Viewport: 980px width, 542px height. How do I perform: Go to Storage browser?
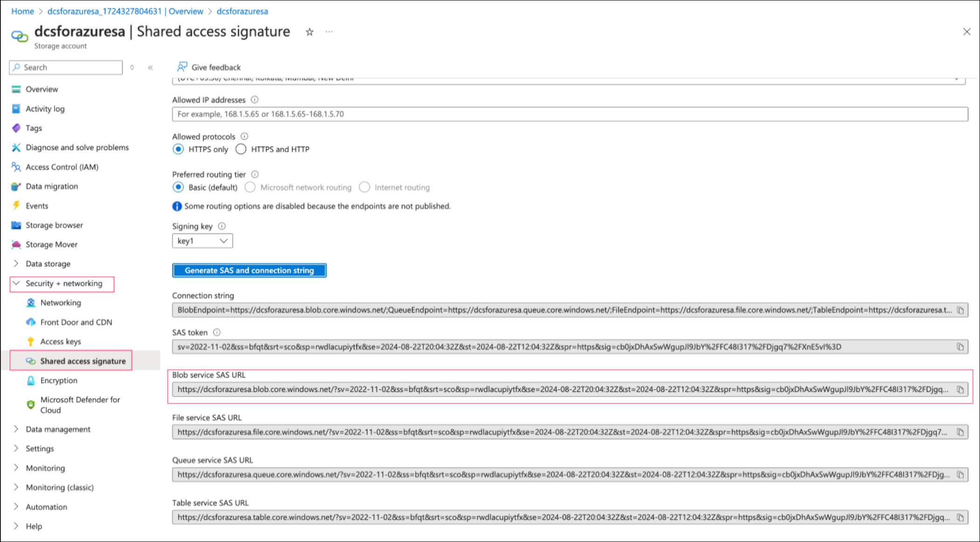point(54,225)
